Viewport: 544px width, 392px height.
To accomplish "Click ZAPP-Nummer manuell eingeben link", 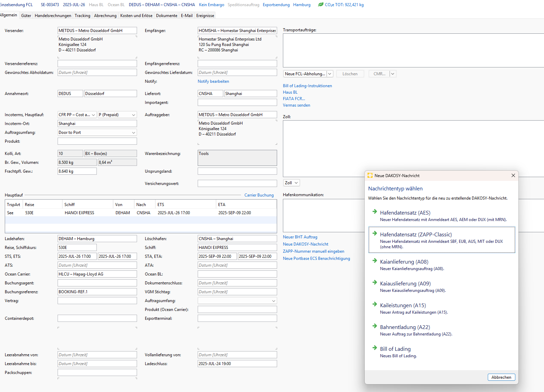I will coord(314,251).
